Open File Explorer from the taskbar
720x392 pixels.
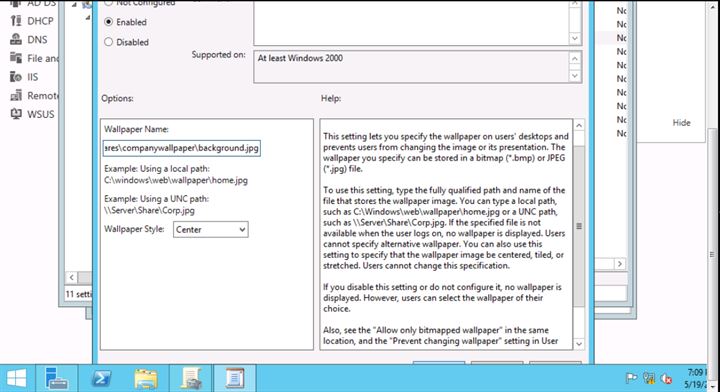pyautogui.click(x=146, y=379)
